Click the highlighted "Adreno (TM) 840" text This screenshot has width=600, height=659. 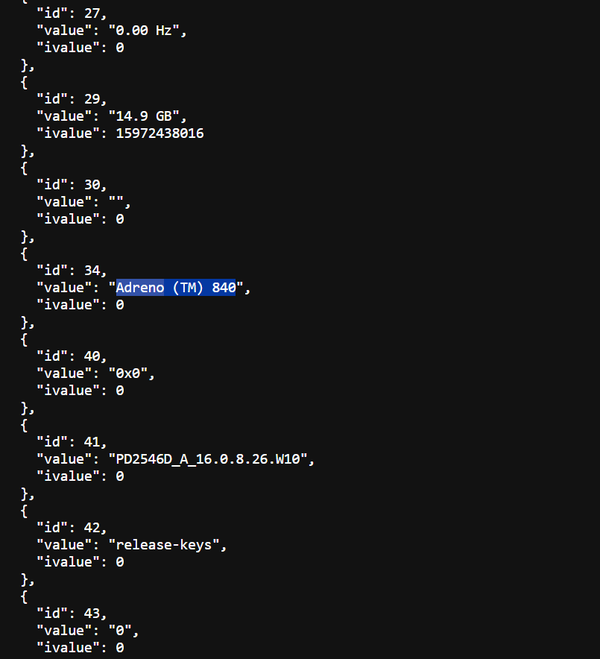175,288
